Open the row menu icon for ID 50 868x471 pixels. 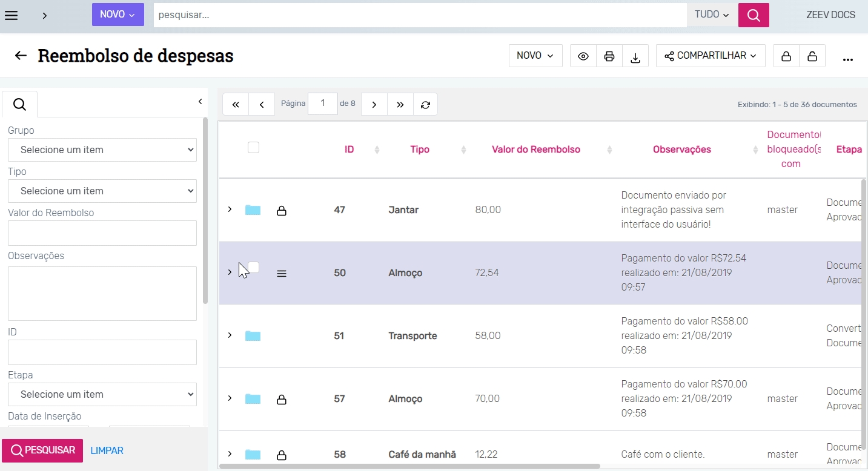(x=282, y=274)
